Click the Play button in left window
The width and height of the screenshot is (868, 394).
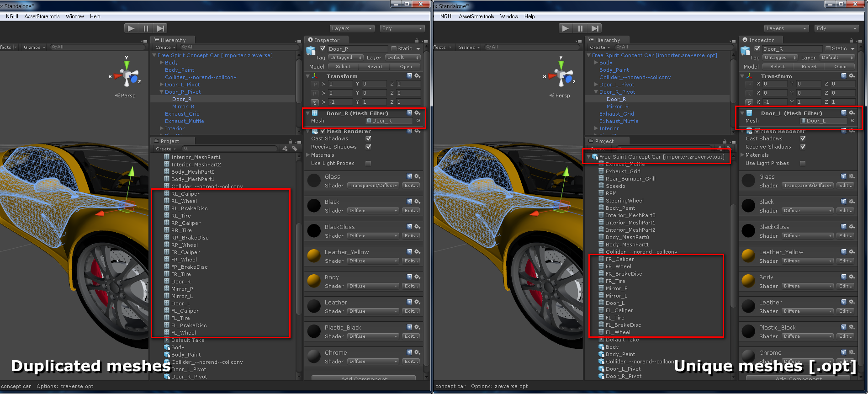tap(131, 28)
